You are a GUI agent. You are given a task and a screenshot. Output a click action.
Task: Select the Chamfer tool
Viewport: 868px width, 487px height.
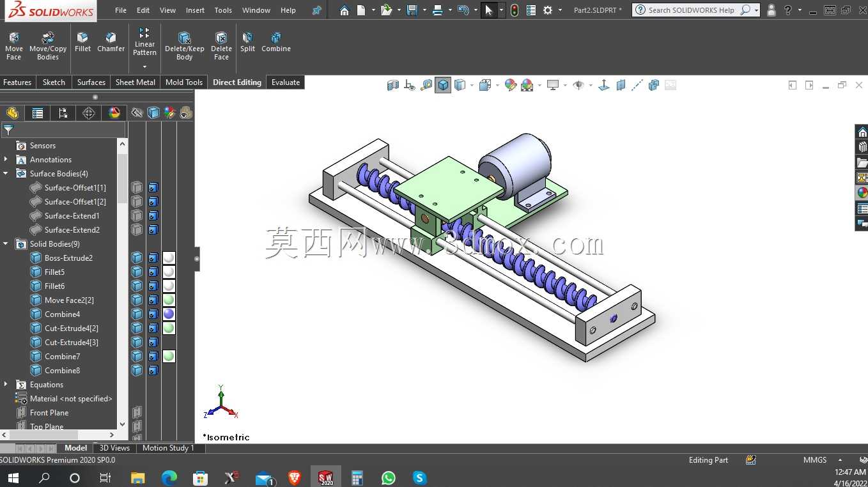coord(111,42)
